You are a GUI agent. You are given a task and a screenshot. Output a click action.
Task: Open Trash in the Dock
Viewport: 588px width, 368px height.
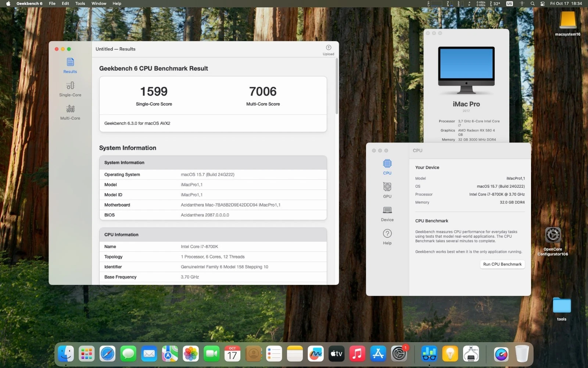click(522, 354)
